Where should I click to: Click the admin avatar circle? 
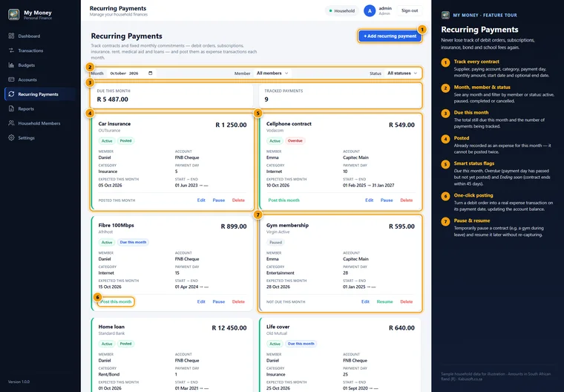point(370,11)
